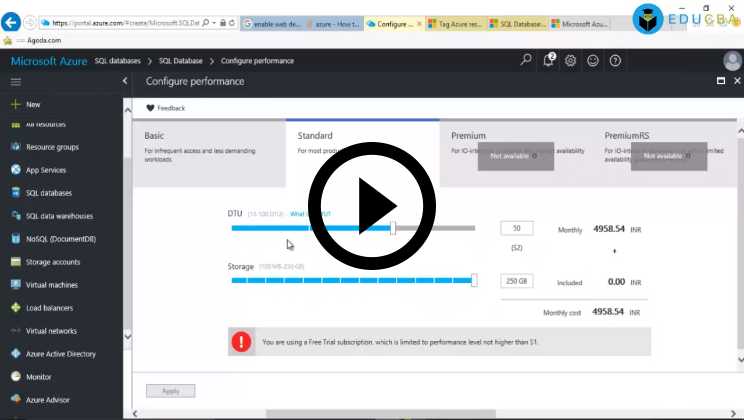
Task: Click the Apply button
Action: coord(170,391)
